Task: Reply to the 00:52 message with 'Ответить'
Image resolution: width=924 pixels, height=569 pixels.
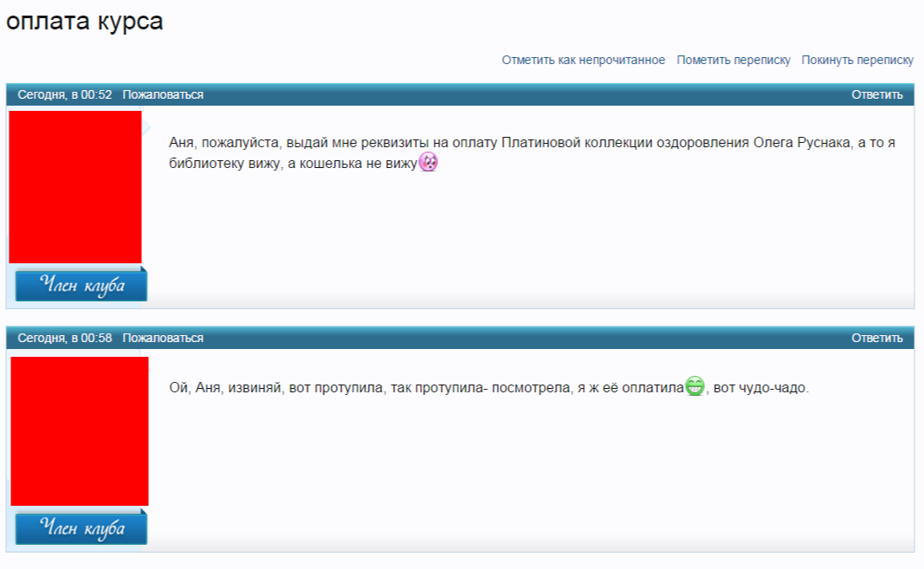Action: point(876,94)
